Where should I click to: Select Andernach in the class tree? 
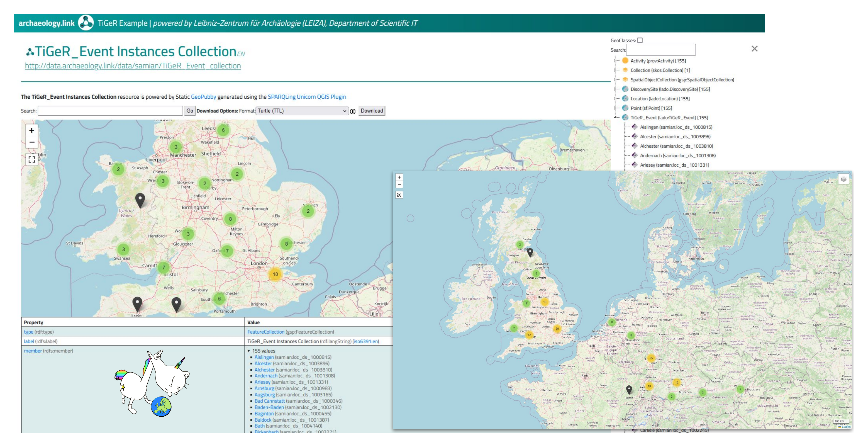[x=678, y=156]
